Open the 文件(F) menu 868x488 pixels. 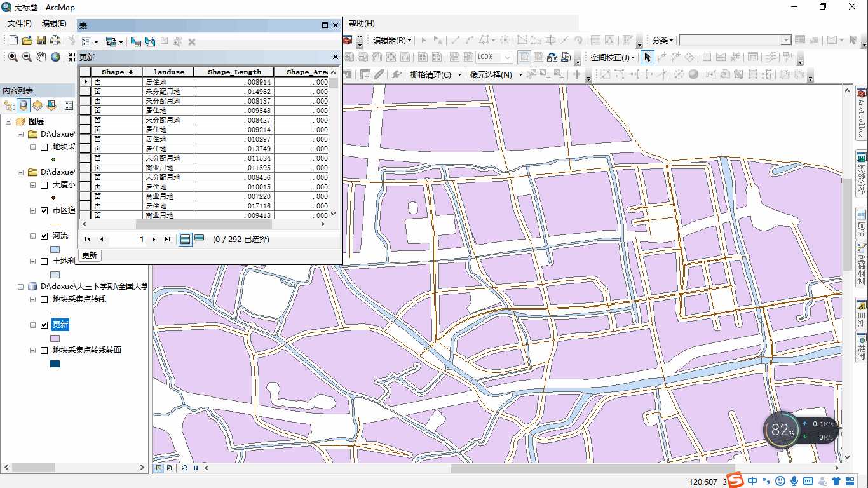19,24
